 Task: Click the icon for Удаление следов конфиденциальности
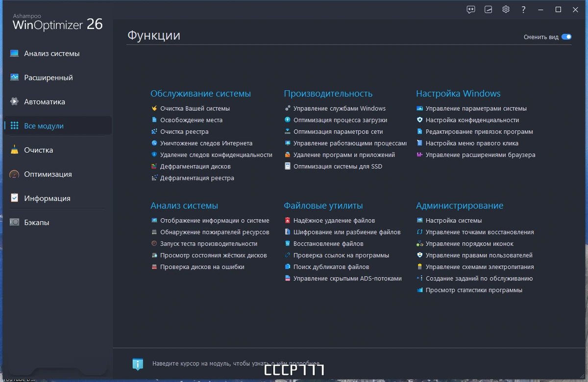154,154
